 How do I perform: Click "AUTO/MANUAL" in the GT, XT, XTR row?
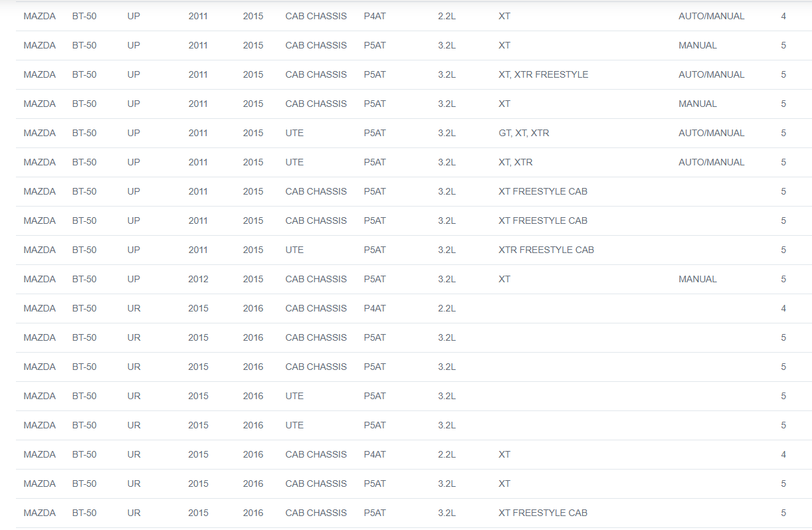tap(712, 133)
